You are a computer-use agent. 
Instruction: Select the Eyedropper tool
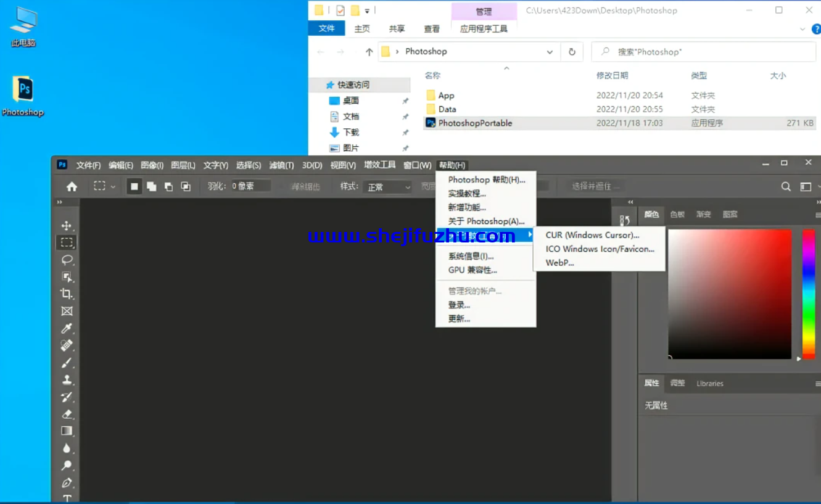pos(67,328)
